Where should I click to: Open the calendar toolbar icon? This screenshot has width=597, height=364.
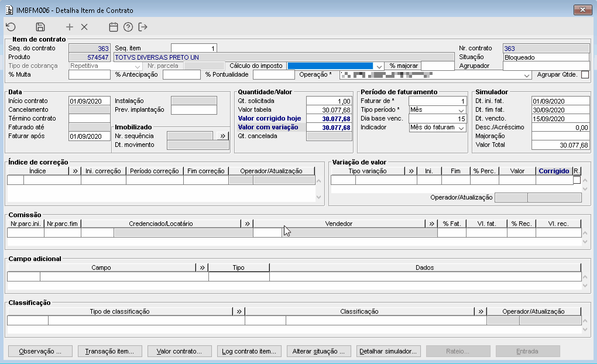click(x=114, y=27)
